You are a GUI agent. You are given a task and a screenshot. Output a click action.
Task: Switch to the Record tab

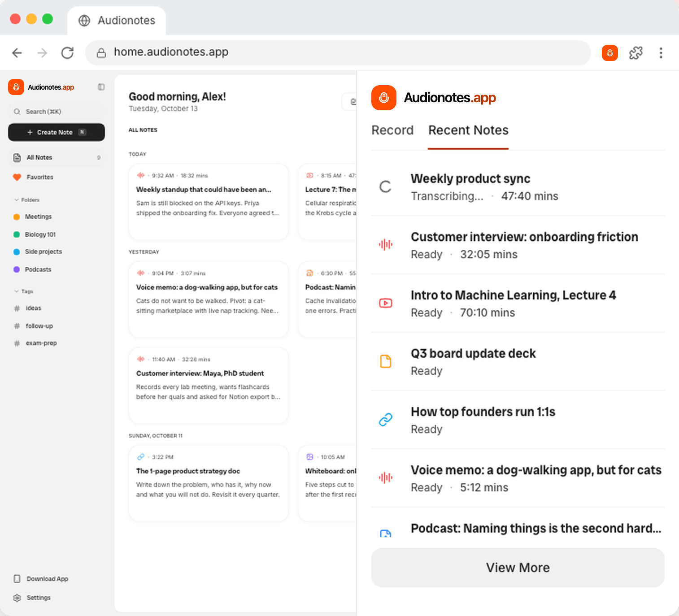point(392,130)
